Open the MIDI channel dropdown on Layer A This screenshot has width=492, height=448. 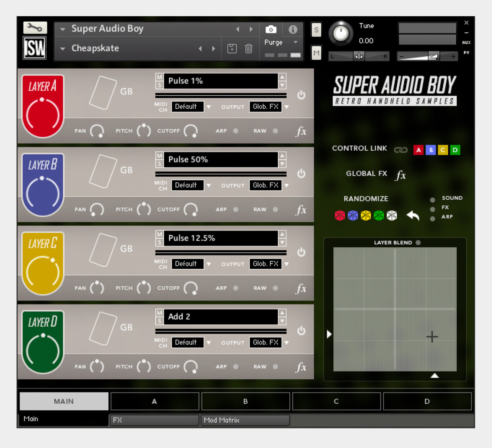[209, 107]
